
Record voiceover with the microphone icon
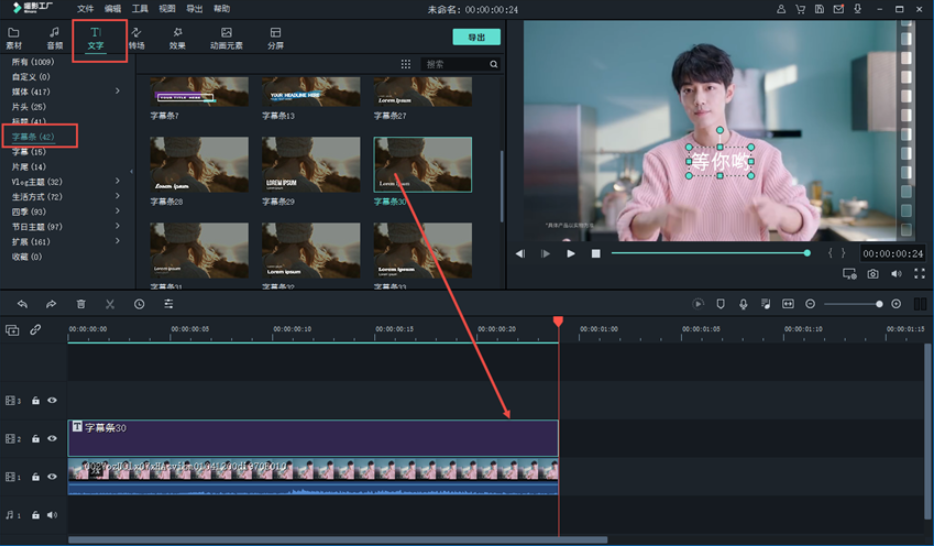point(743,304)
